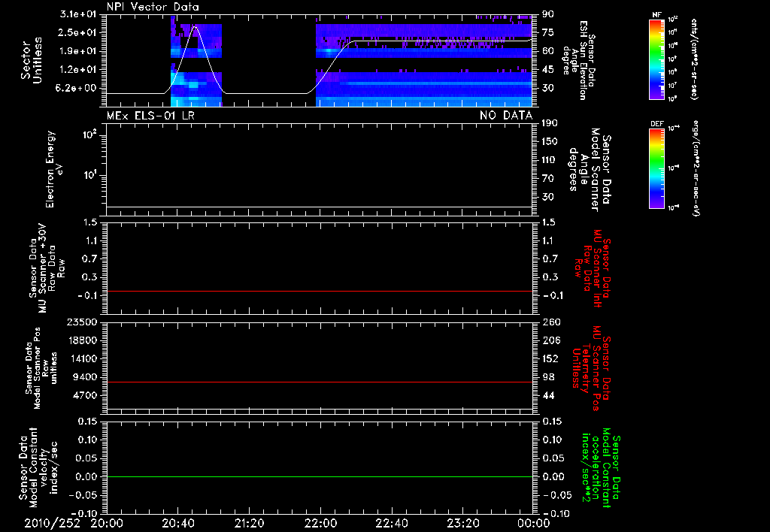Click the red line in the Scanner Pos plot
Viewport: 770px width, 532px height.
tap(320, 382)
